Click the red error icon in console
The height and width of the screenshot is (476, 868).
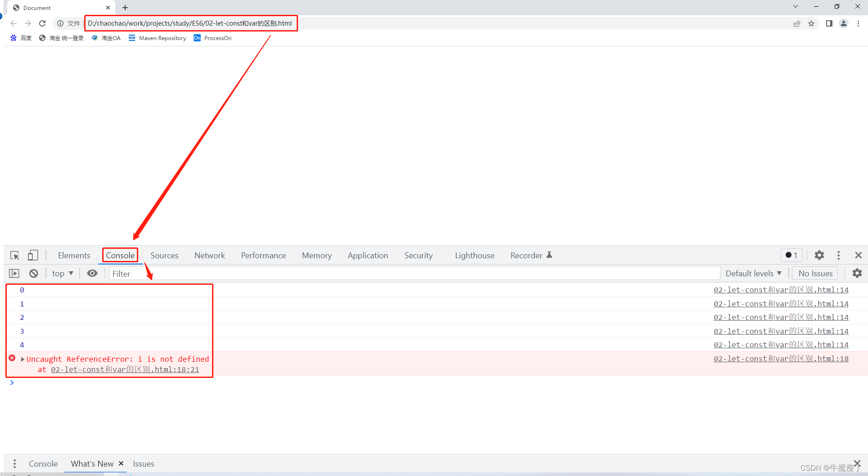tap(12, 358)
